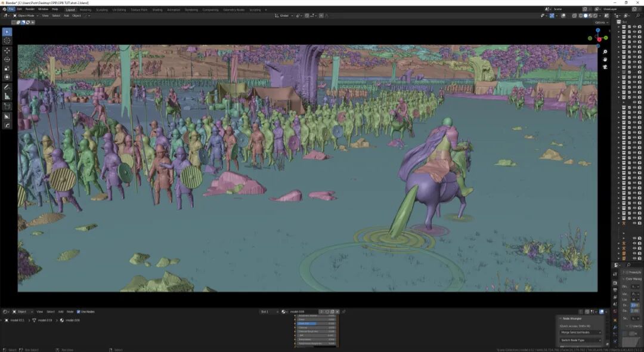Activate the Scale tool
Image resolution: width=644 pixels, height=352 pixels.
pyautogui.click(x=7, y=68)
